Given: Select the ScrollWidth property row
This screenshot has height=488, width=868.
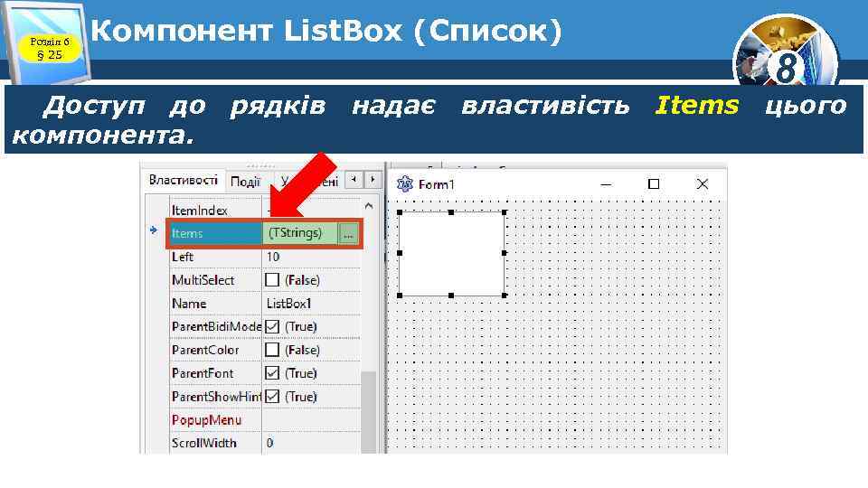Looking at the screenshot, I should click(x=265, y=443).
